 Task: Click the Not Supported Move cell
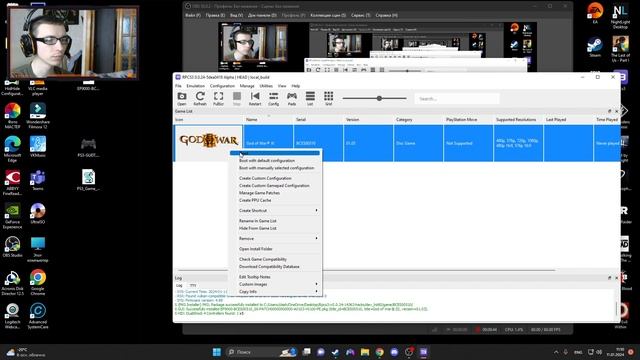point(468,143)
